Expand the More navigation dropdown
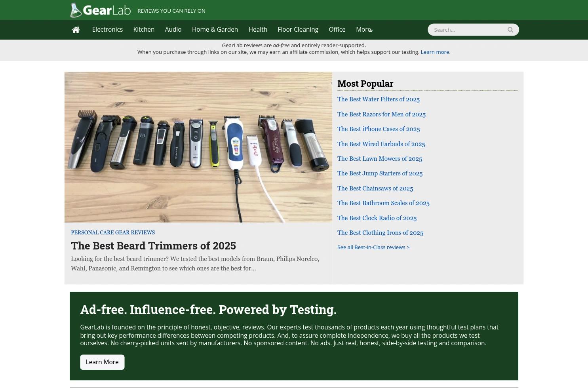This screenshot has height=392, width=588. (x=363, y=29)
